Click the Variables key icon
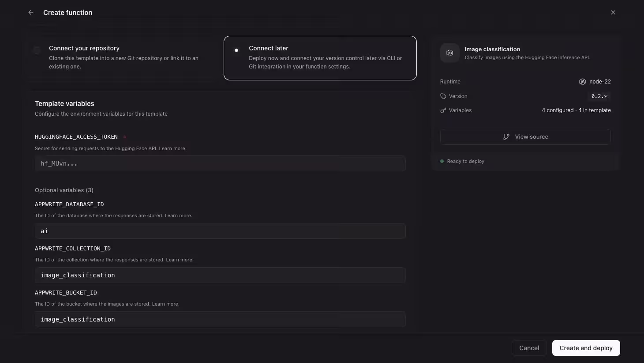Screen dimensions: 644x363 [443, 110]
